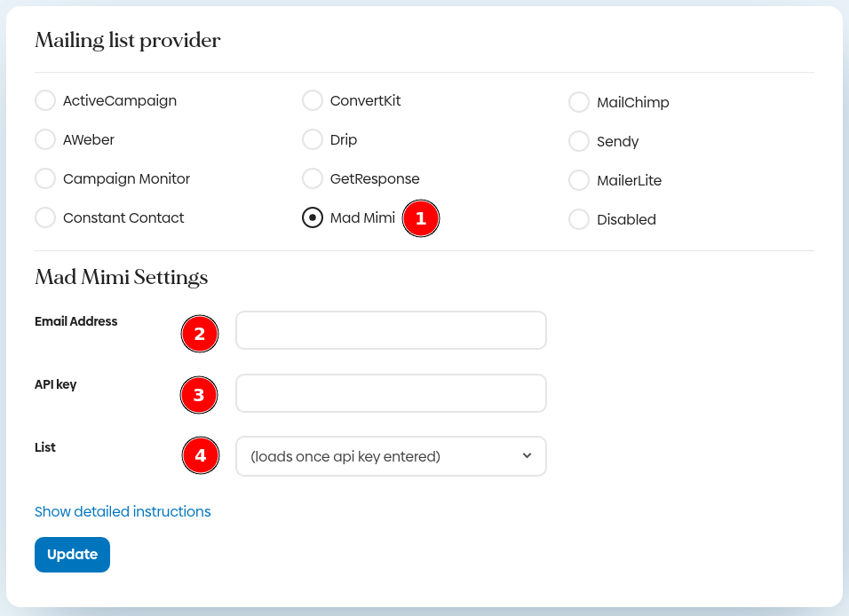Viewport: 849px width, 616px height.
Task: Pick Constant Contact provider
Action: click(x=45, y=217)
